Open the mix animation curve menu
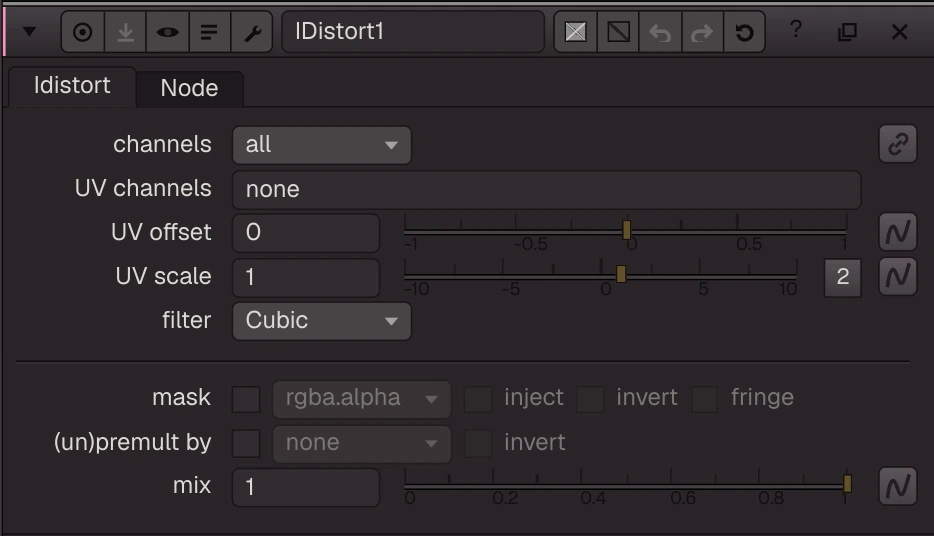 tap(898, 486)
